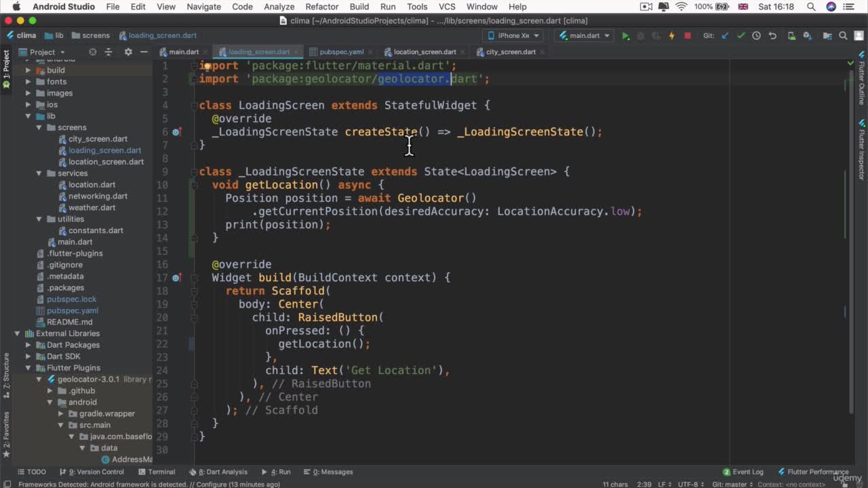The image size is (868, 488).
Task: Open the Messages tool window
Action: pos(328,472)
